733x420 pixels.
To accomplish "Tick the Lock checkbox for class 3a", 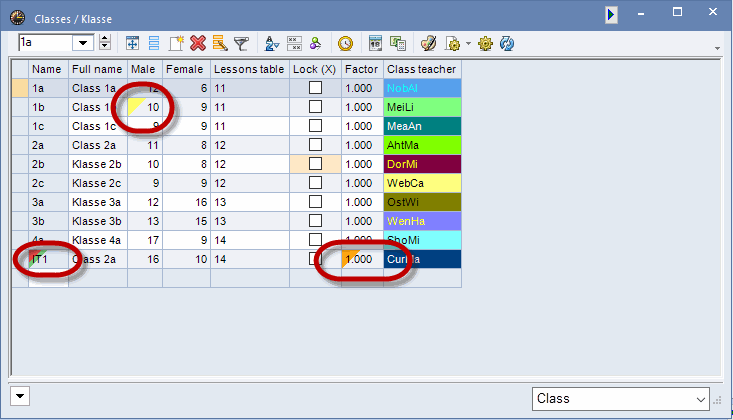I will pos(316,202).
